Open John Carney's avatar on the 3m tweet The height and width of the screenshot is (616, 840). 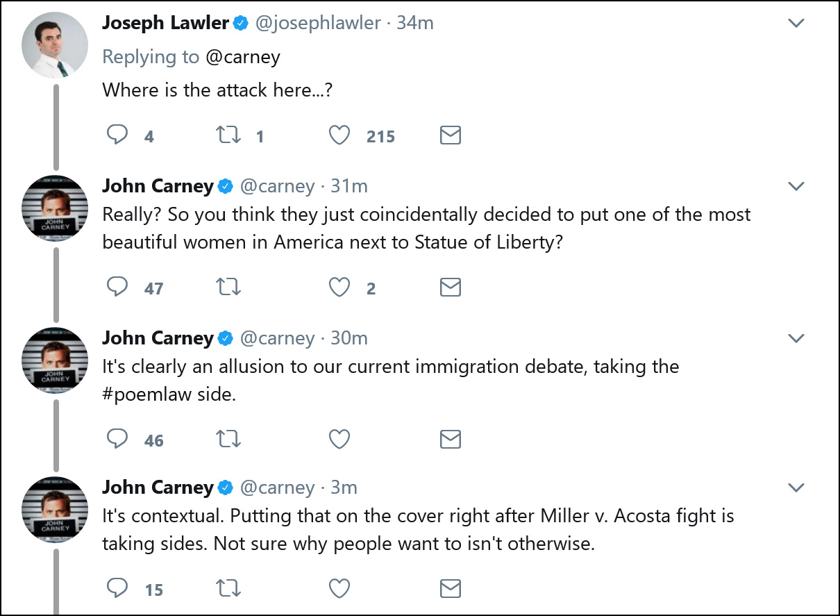pos(55,510)
